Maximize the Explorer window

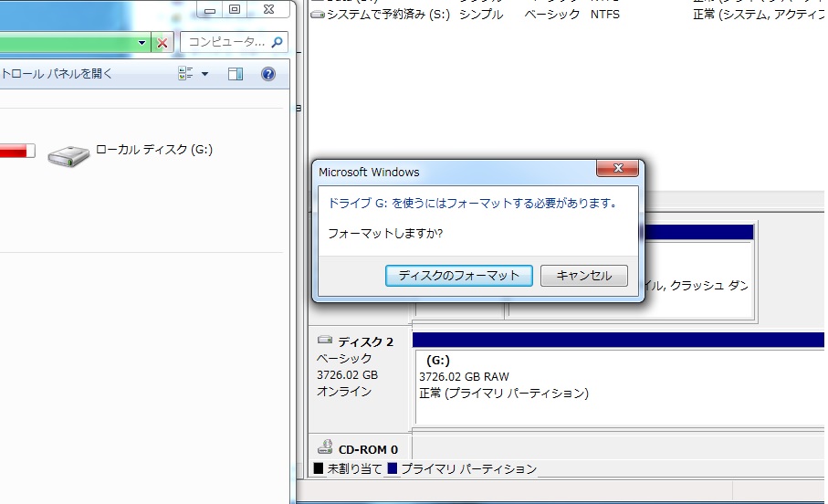click(235, 9)
